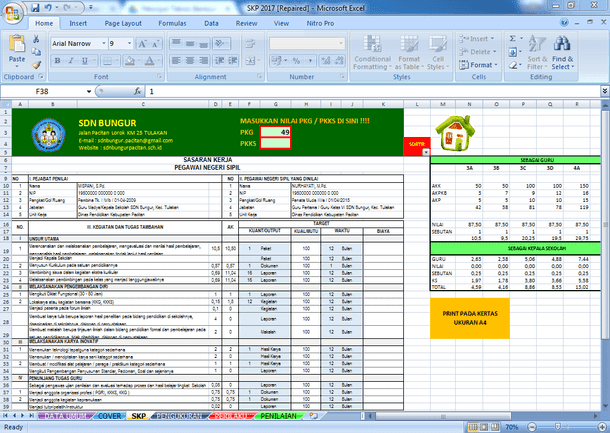Open Find & Select menu
Image resolution: width=610 pixels, height=433 pixels.
point(563,52)
